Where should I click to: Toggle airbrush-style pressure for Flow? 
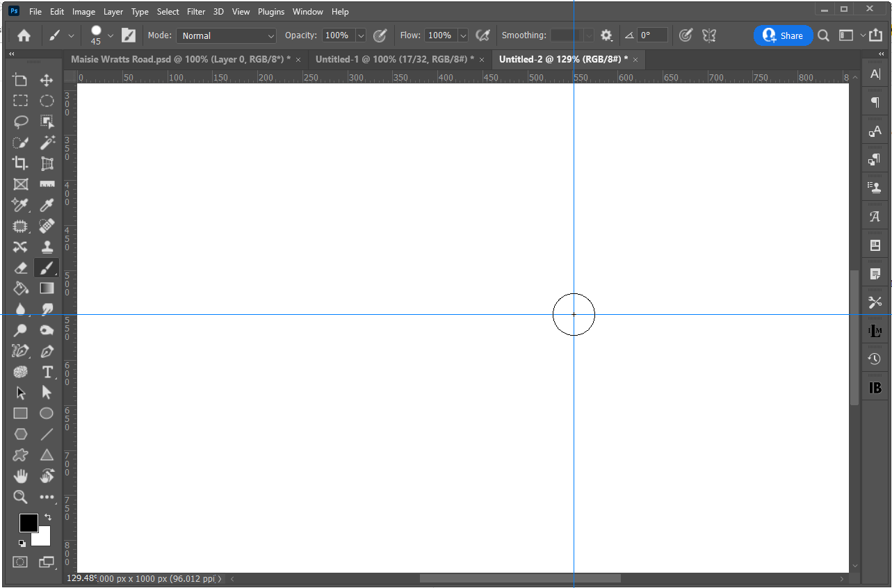(x=483, y=35)
